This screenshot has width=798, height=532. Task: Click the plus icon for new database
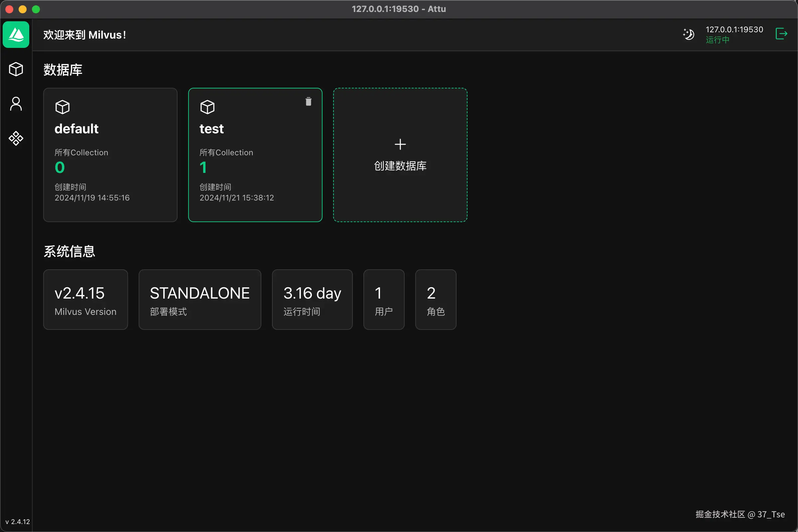click(x=400, y=144)
